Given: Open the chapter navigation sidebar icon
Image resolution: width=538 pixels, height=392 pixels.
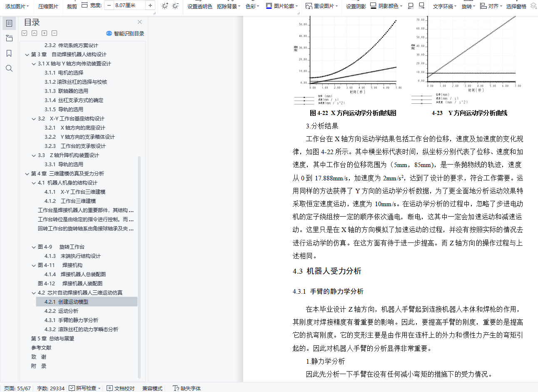Looking at the screenshot, I should pyautogui.click(x=9, y=38).
